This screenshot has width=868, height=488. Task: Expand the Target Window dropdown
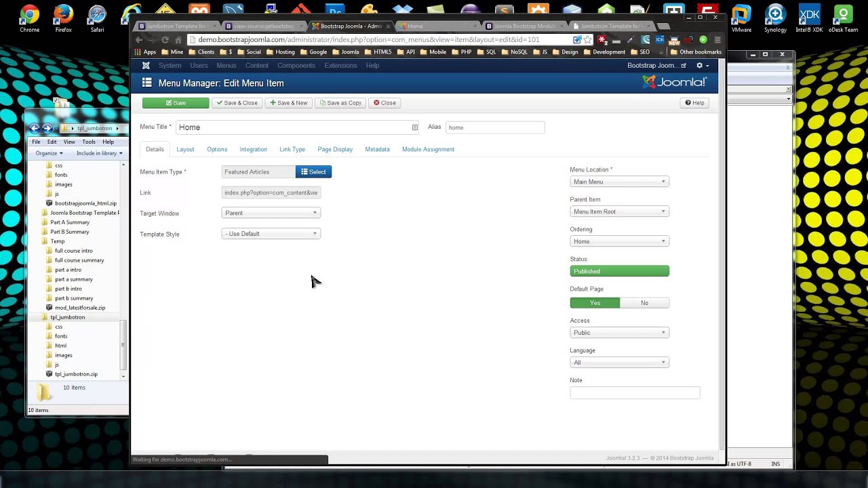271,213
